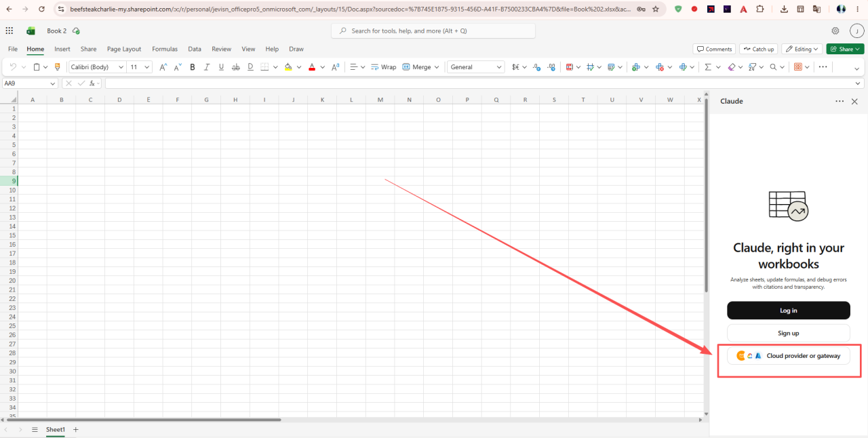Click the Log in button
Viewport: 868px width, 438px height.
[789, 311]
